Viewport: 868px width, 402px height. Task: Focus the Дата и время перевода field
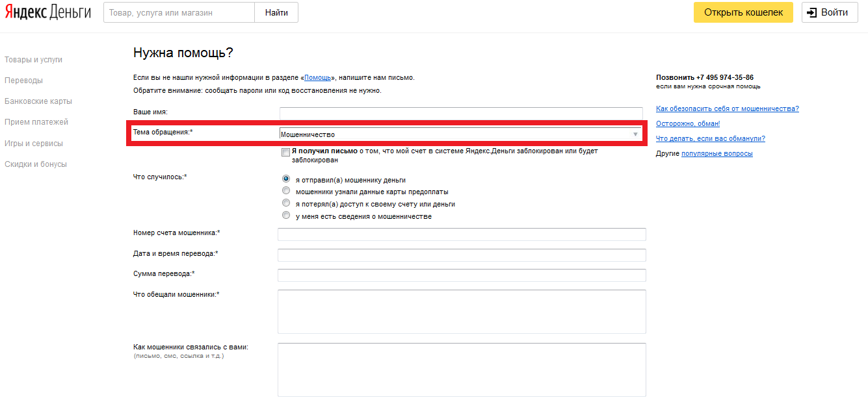(462, 255)
